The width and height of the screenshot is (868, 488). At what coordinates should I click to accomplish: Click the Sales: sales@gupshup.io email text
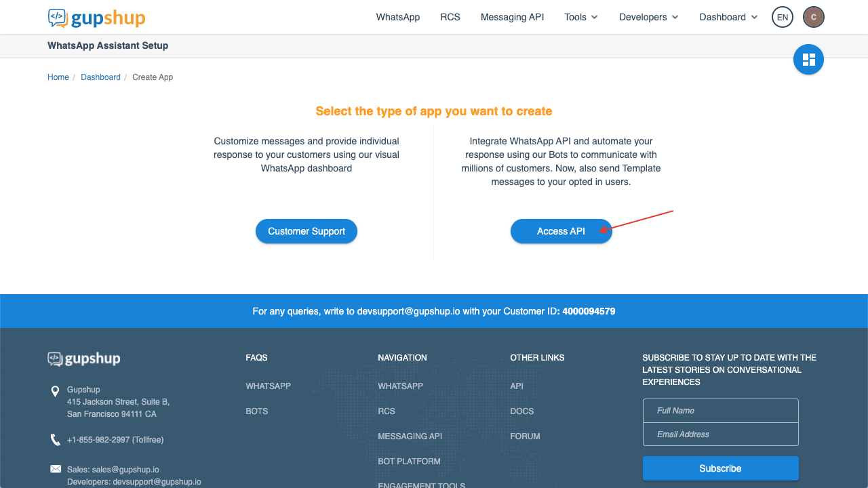pyautogui.click(x=113, y=469)
